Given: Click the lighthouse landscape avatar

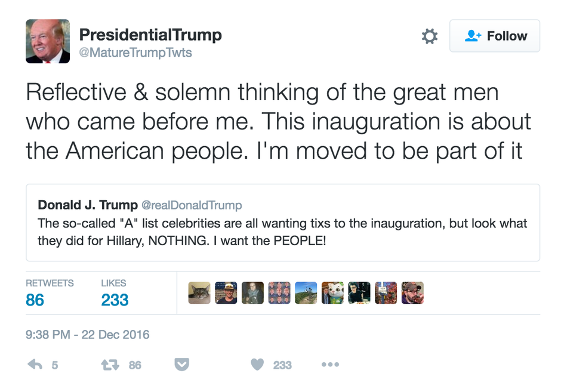Looking at the screenshot, I should tap(306, 293).
